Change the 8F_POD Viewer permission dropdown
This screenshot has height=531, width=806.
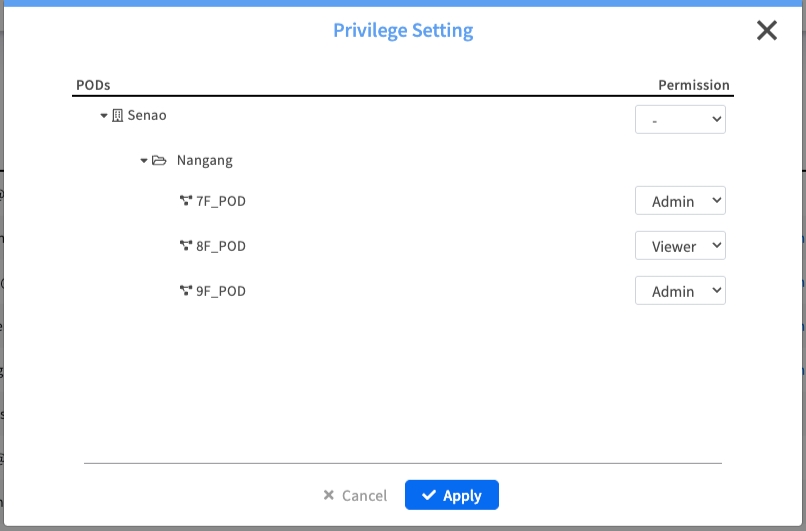point(680,246)
